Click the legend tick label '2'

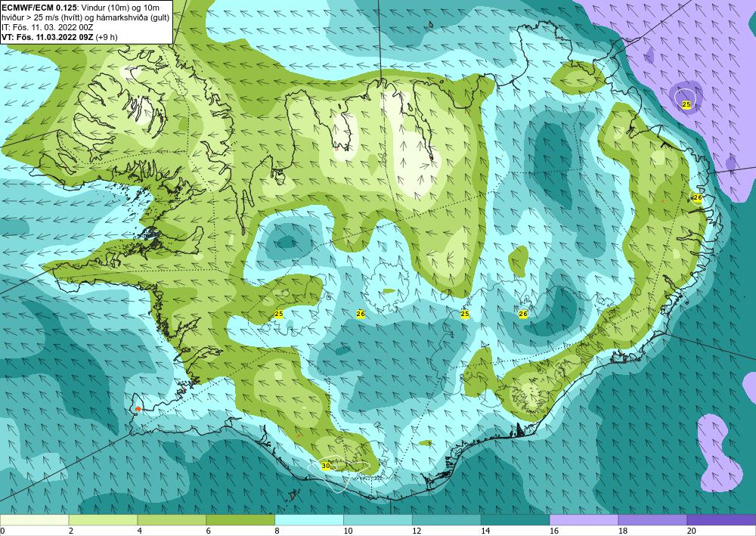tap(71, 531)
